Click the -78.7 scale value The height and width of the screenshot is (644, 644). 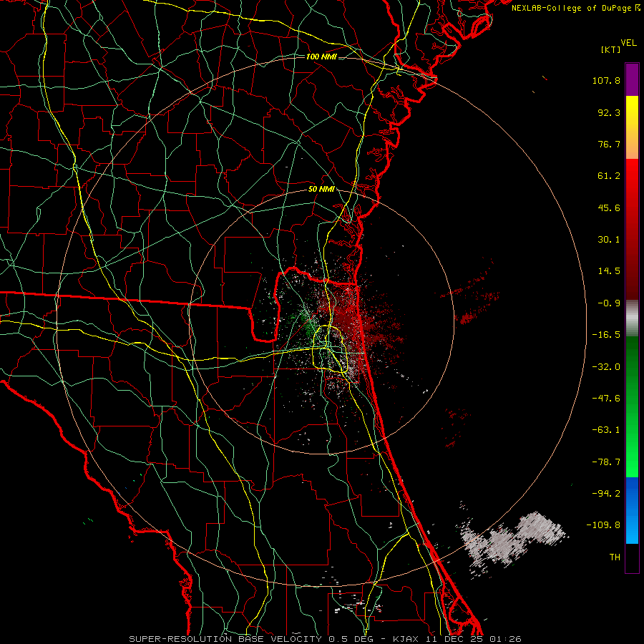(606, 462)
